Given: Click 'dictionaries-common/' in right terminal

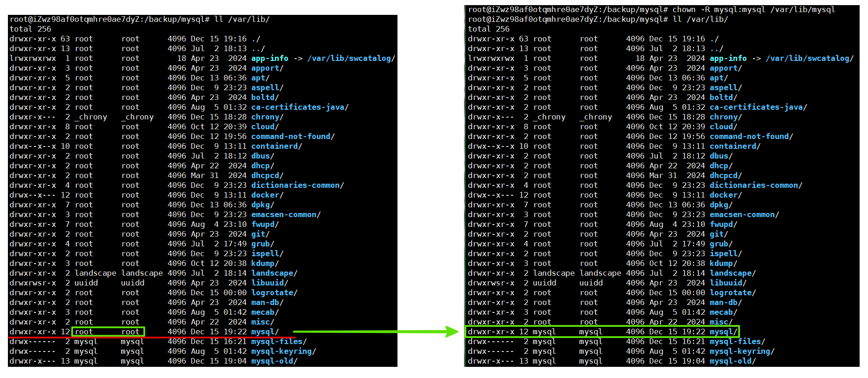Looking at the screenshot, I should pyautogui.click(x=756, y=186).
